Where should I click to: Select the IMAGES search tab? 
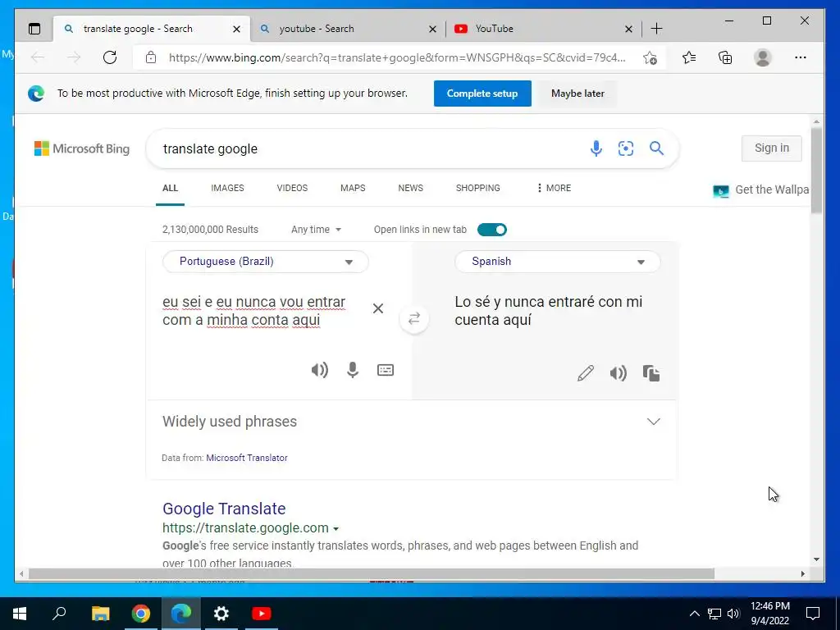[227, 188]
